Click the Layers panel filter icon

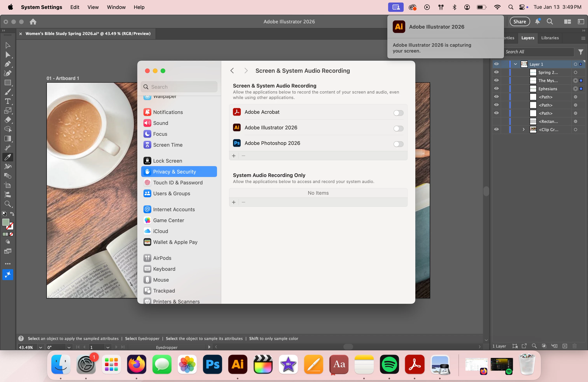point(581,52)
